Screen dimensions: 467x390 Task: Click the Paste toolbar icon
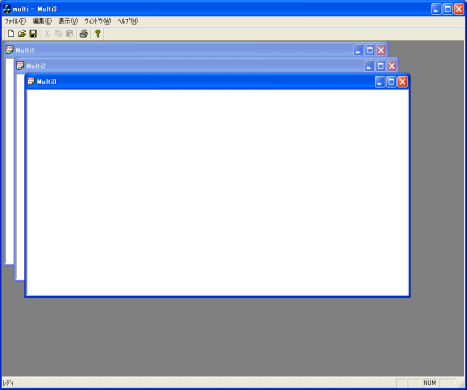pos(69,34)
